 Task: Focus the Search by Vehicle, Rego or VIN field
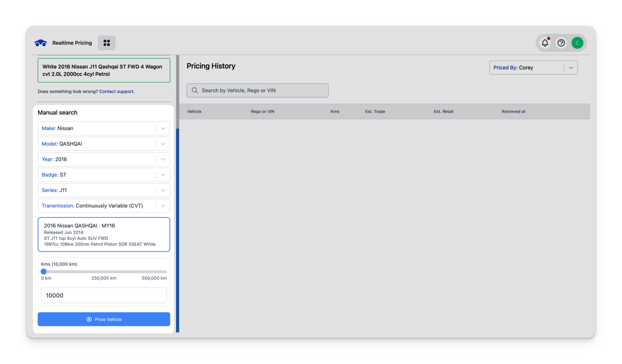263,91
